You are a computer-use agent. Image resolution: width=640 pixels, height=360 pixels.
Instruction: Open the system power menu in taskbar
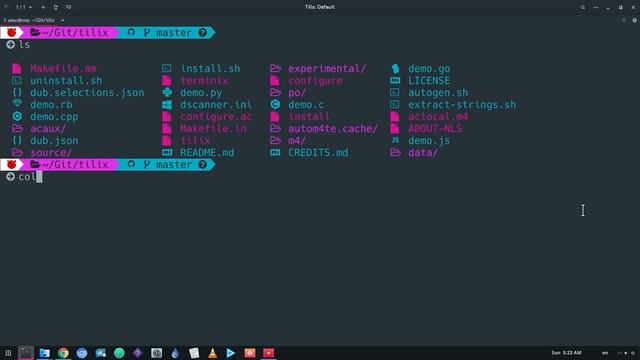tap(633, 353)
